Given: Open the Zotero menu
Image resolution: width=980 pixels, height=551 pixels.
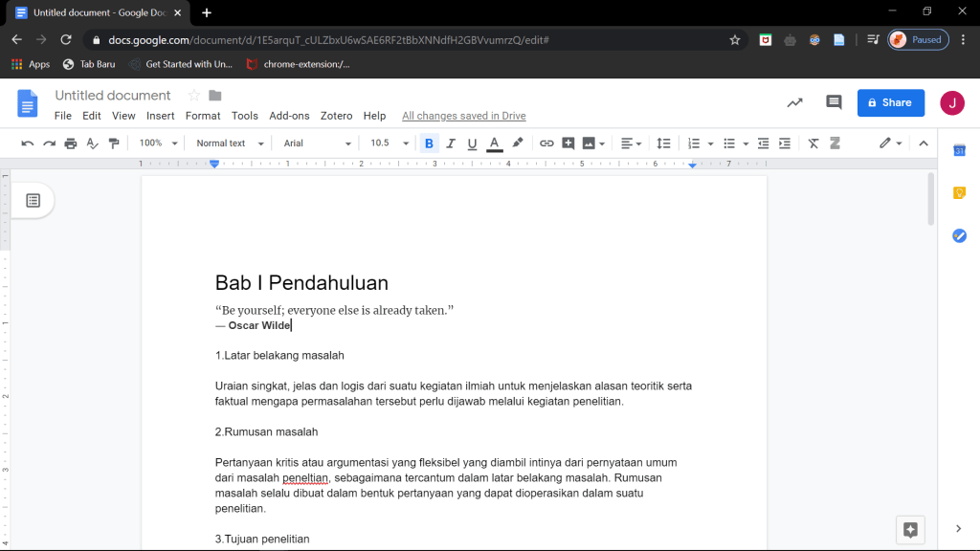Looking at the screenshot, I should [336, 116].
